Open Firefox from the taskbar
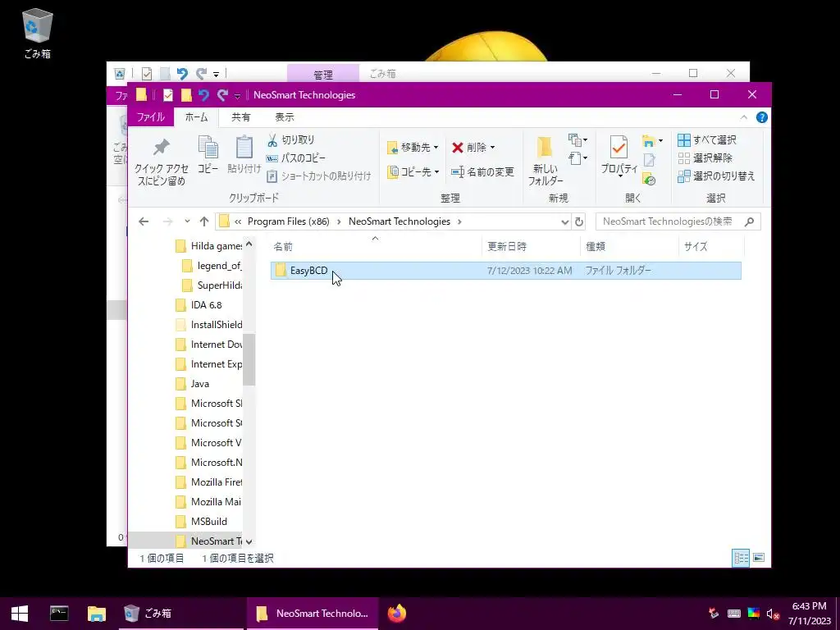Viewport: 840px width, 630px height. [x=397, y=613]
